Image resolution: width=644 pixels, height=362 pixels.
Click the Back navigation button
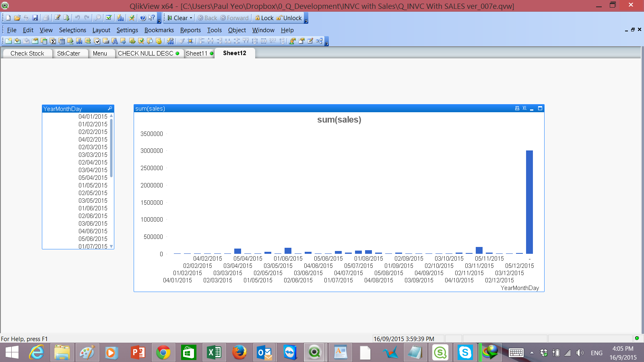tap(207, 18)
